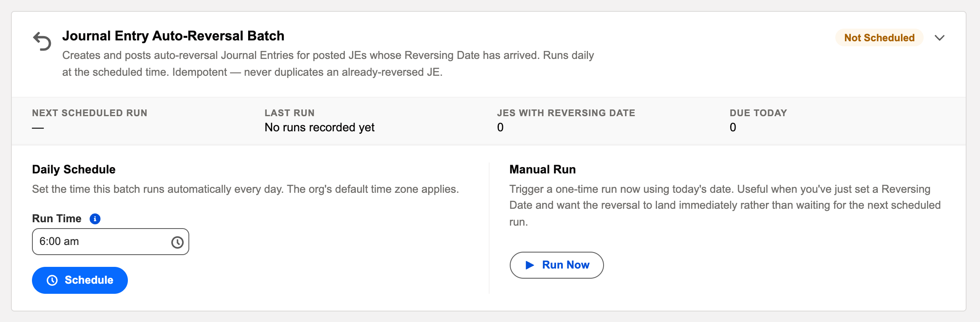The width and height of the screenshot is (980, 322).
Task: Click the Last Run value text
Action: click(319, 127)
